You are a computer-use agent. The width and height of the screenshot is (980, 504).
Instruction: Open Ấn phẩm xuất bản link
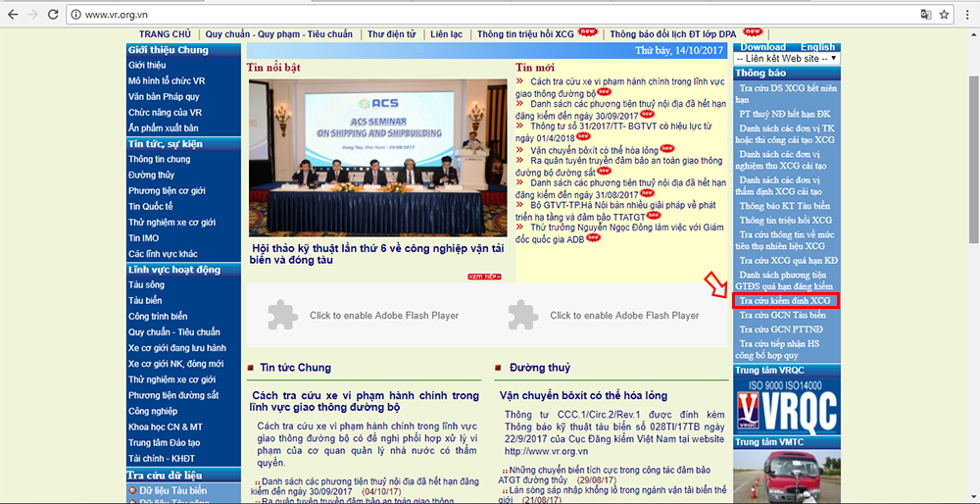163,128
